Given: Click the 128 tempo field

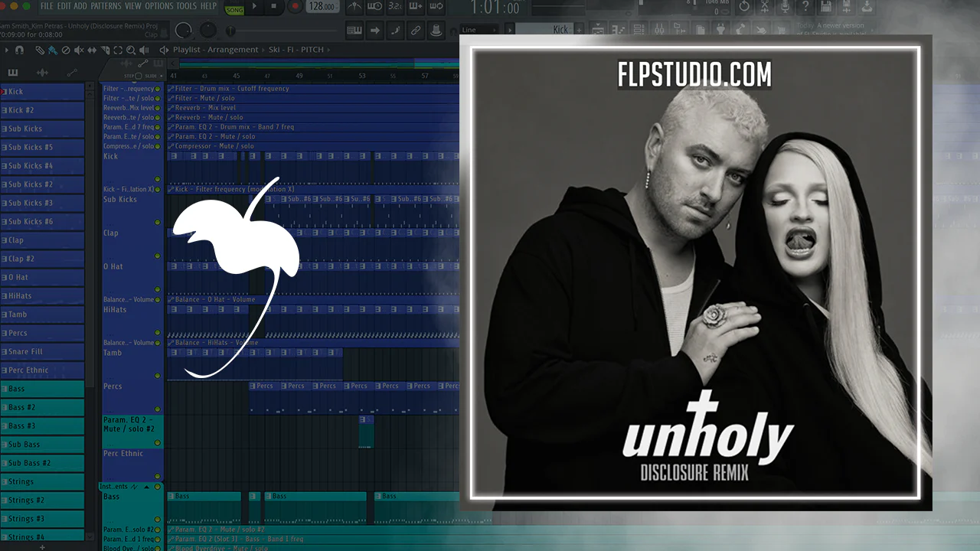Looking at the screenshot, I should 325,7.
